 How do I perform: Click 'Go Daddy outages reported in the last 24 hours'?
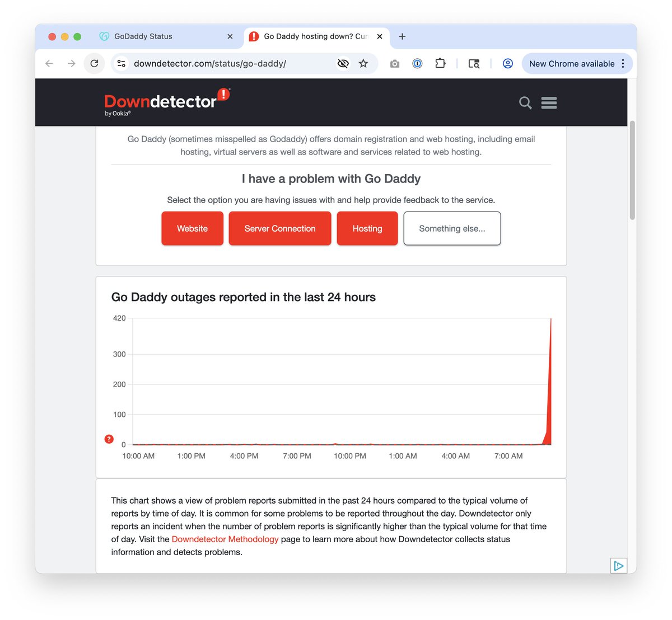point(244,297)
